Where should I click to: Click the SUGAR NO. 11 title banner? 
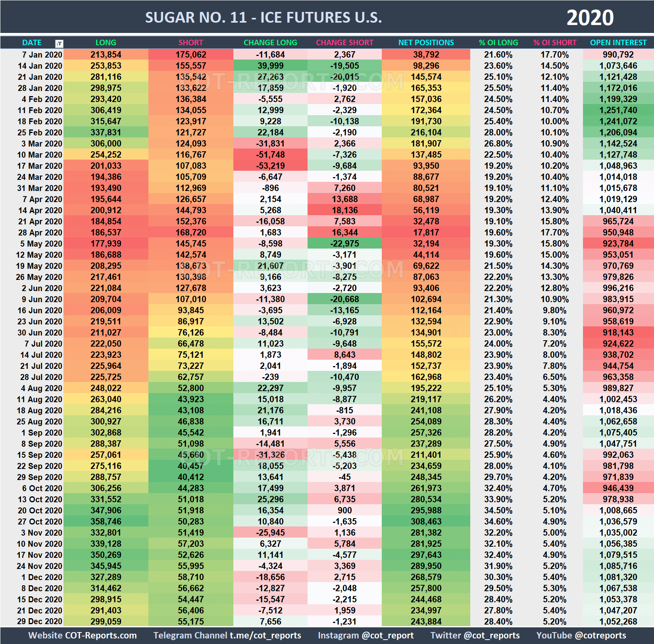pyautogui.click(x=264, y=17)
